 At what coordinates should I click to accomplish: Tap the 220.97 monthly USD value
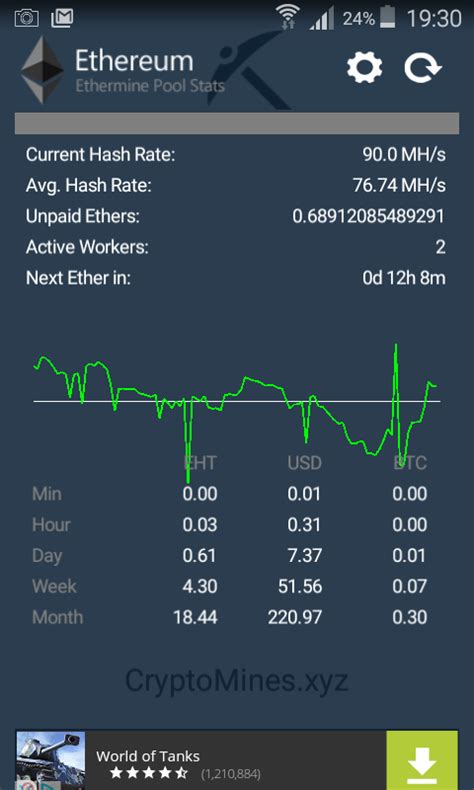tap(295, 617)
